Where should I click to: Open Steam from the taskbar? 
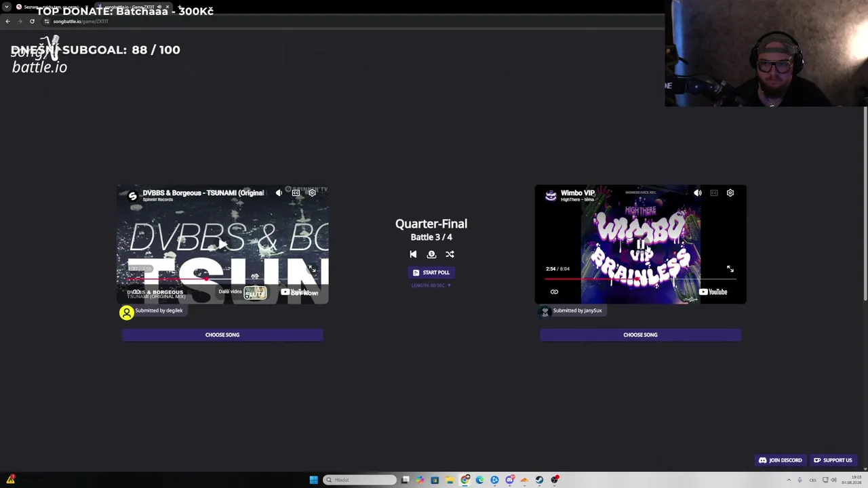(x=539, y=480)
